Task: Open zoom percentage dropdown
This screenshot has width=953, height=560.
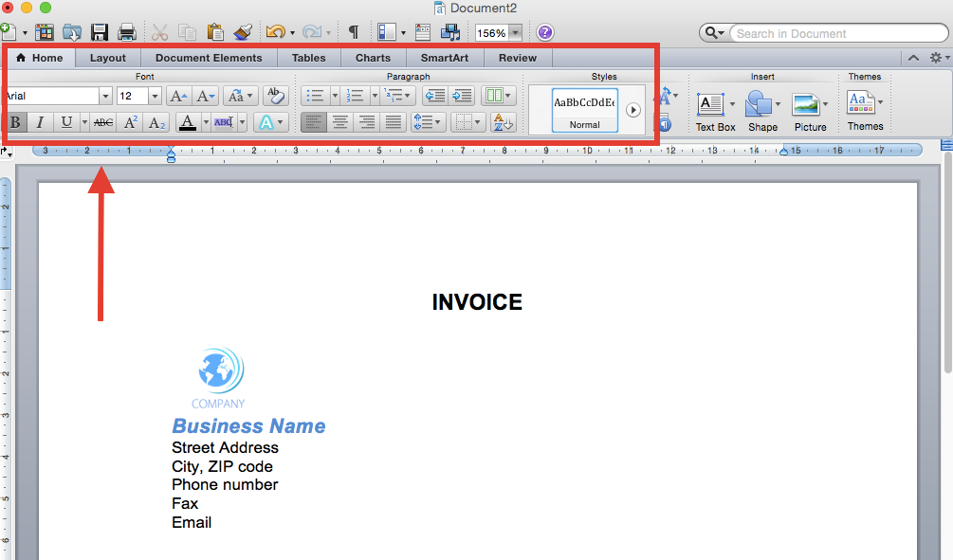Action: [516, 33]
